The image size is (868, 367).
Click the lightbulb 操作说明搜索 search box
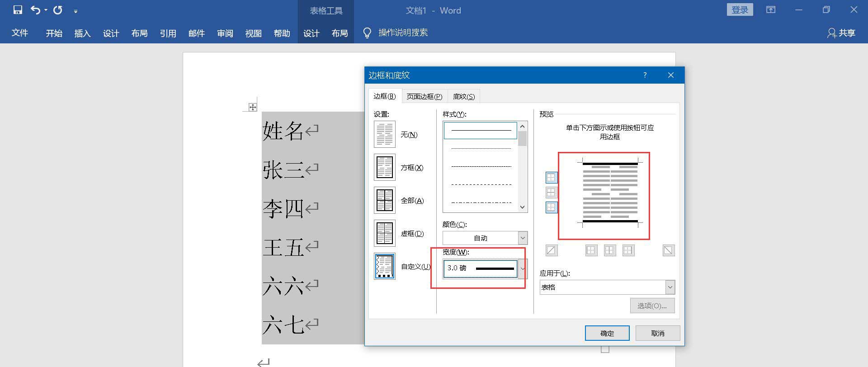click(396, 33)
